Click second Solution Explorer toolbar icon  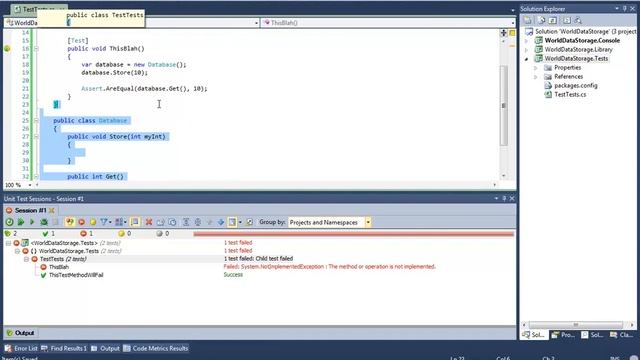(541, 20)
